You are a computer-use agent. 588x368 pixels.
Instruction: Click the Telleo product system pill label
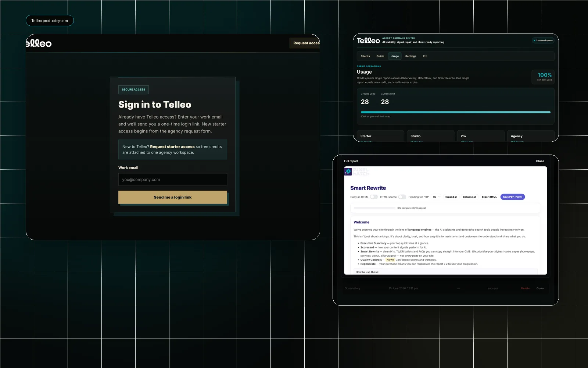[50, 21]
